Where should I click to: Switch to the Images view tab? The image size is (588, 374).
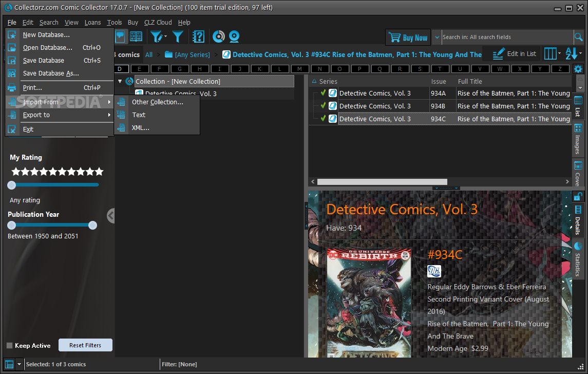coord(578,139)
